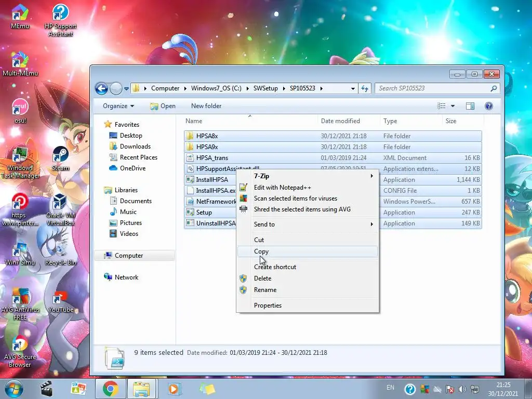Open Action Center flag tray icon
The height and width of the screenshot is (399, 532).
(x=450, y=389)
